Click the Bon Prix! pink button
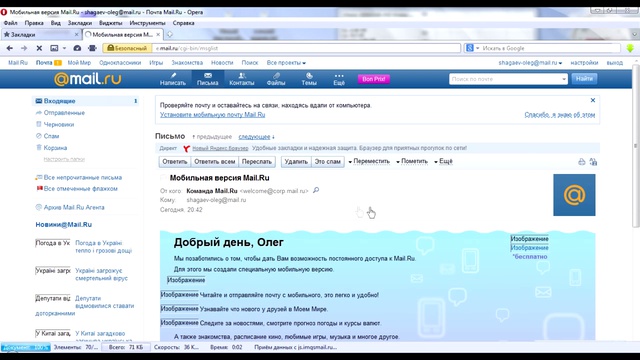 (x=373, y=79)
